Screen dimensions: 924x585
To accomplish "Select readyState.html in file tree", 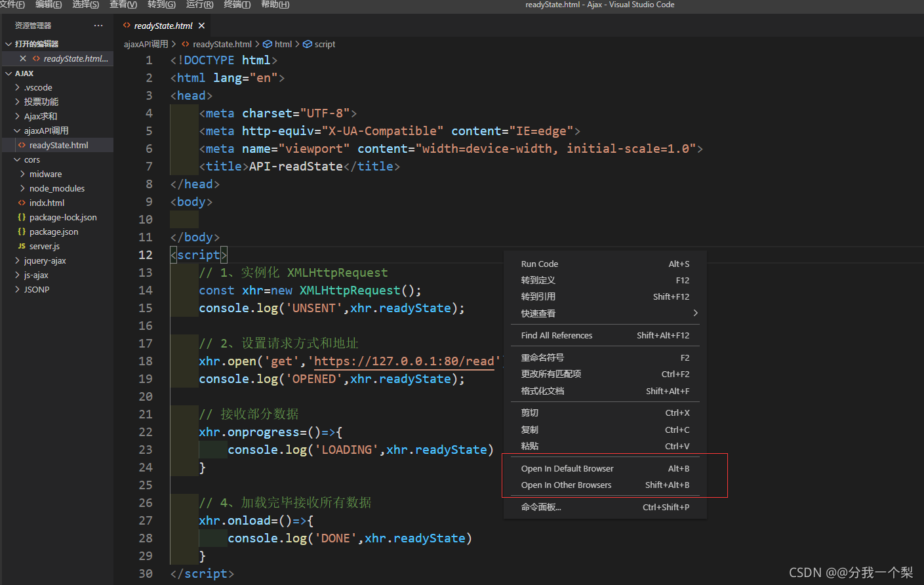I will tap(58, 145).
